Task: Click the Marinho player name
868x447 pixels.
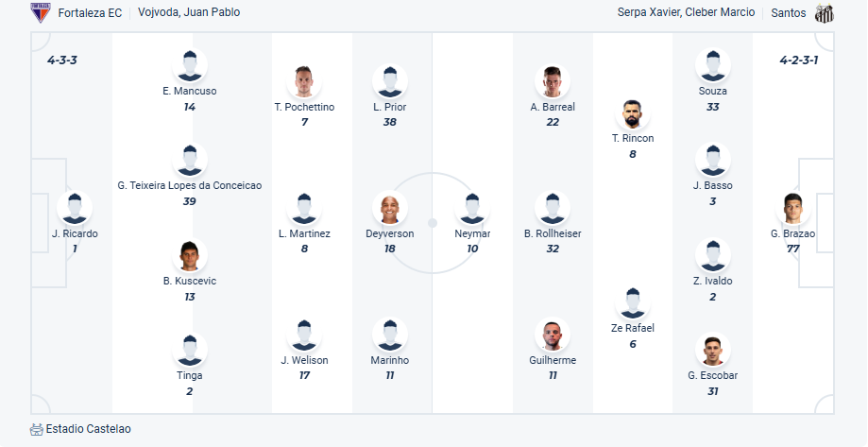Action: (390, 360)
